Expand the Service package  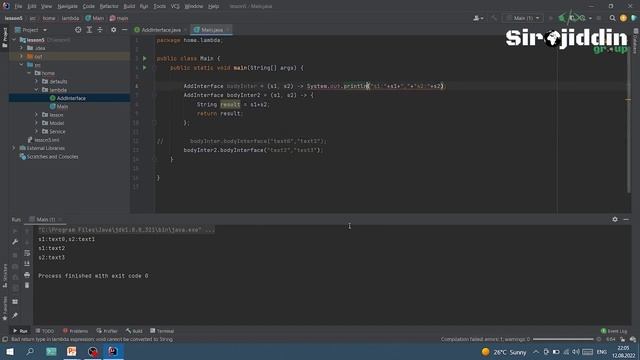36,131
